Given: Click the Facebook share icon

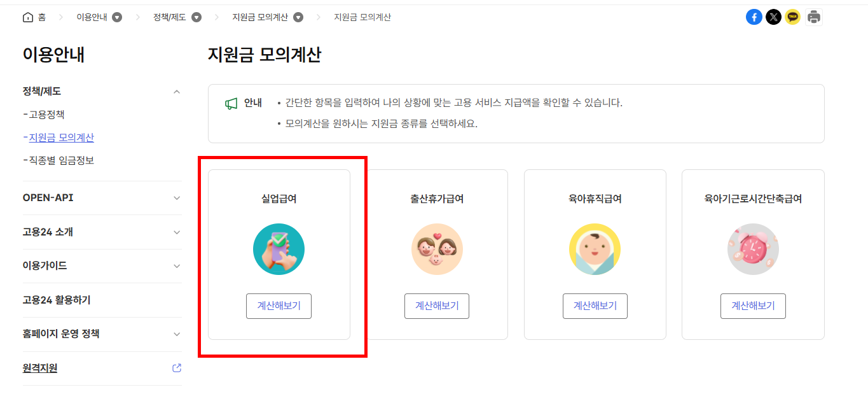Looking at the screenshot, I should (x=754, y=17).
